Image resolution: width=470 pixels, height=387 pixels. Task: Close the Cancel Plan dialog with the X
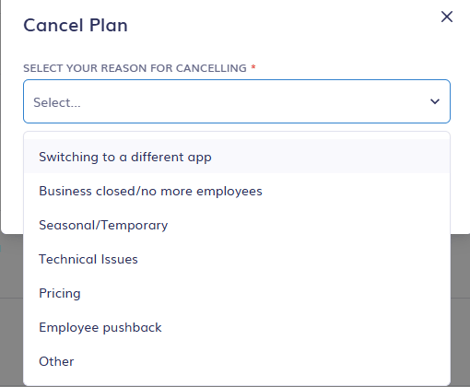447,16
